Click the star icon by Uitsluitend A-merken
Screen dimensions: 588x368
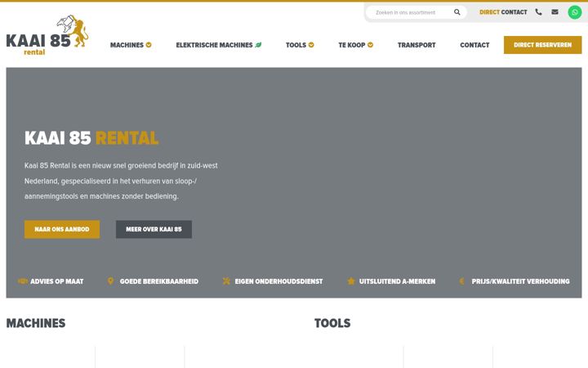tap(351, 280)
